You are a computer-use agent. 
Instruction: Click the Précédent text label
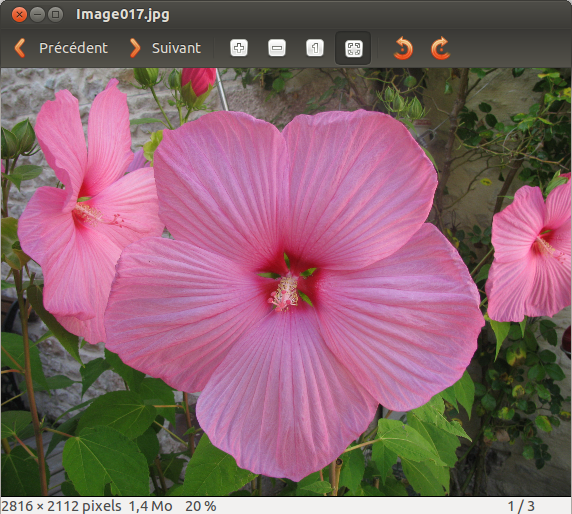[x=73, y=48]
